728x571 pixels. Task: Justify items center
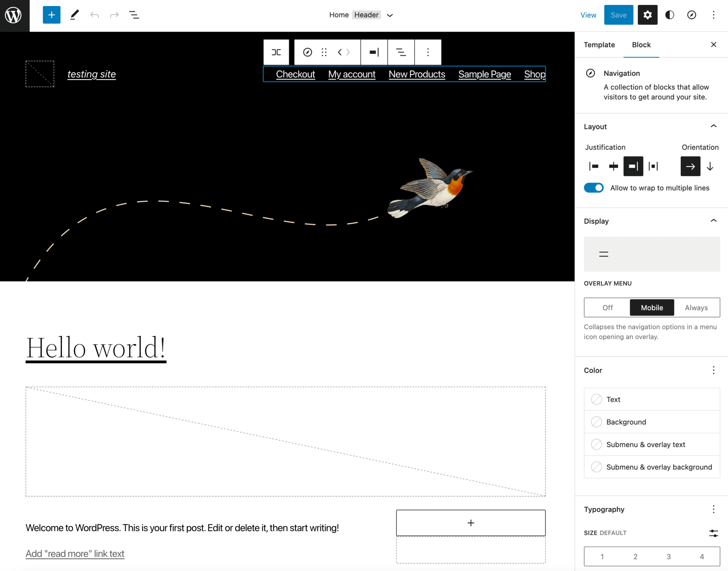(x=614, y=166)
